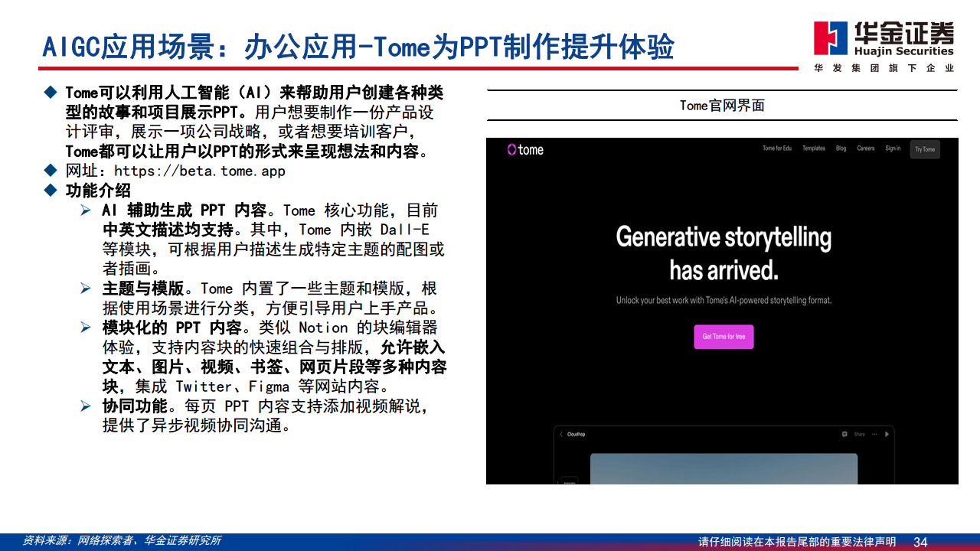Click the Try Tome button
This screenshot has height=551, width=980.
coord(925,149)
